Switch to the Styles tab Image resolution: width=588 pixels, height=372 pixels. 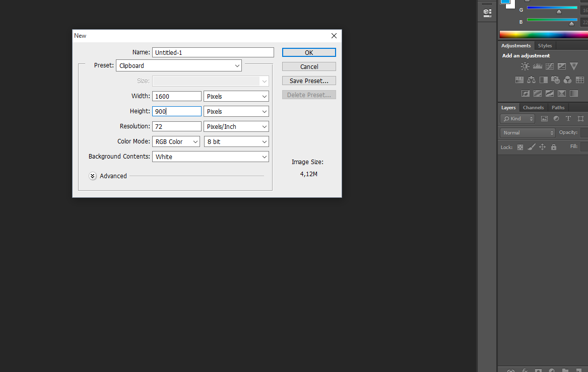click(x=545, y=46)
